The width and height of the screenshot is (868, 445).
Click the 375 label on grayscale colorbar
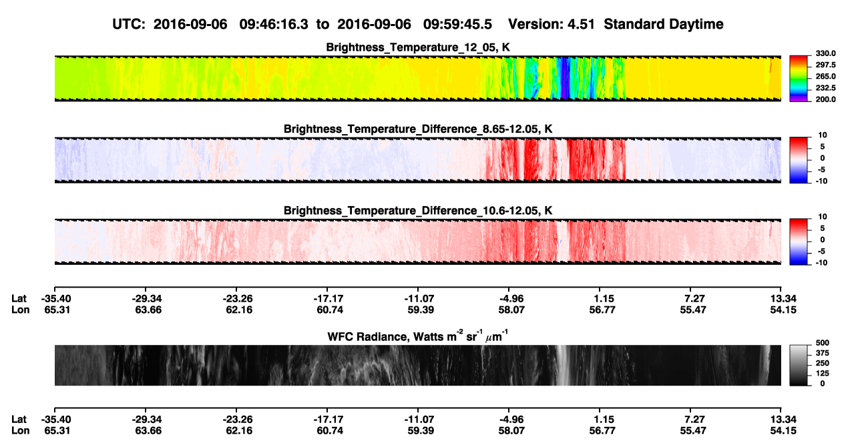823,352
